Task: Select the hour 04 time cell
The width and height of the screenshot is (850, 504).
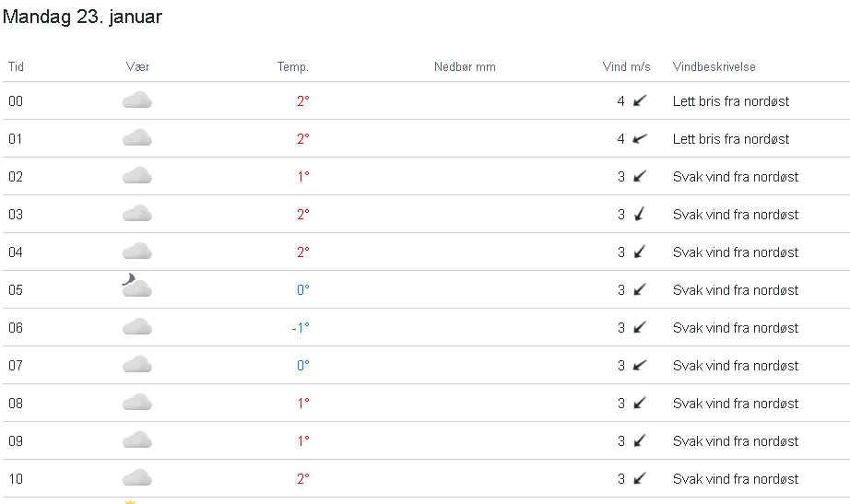Action: pos(16,252)
